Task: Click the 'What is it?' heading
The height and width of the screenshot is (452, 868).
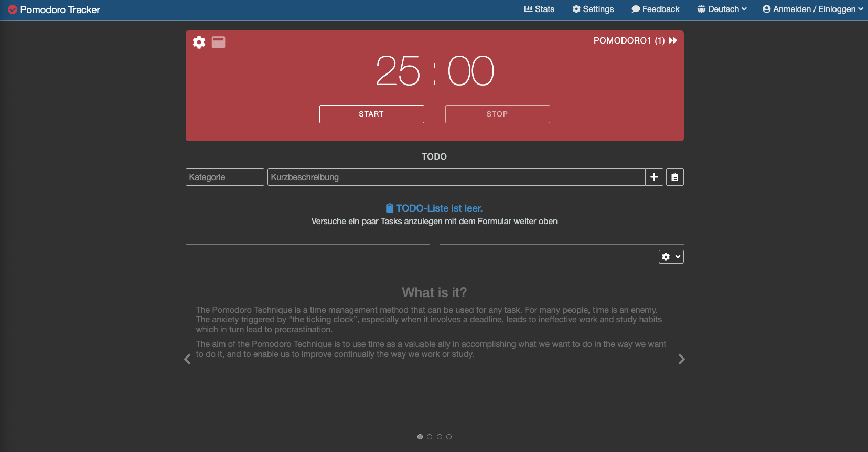Action: click(x=434, y=292)
